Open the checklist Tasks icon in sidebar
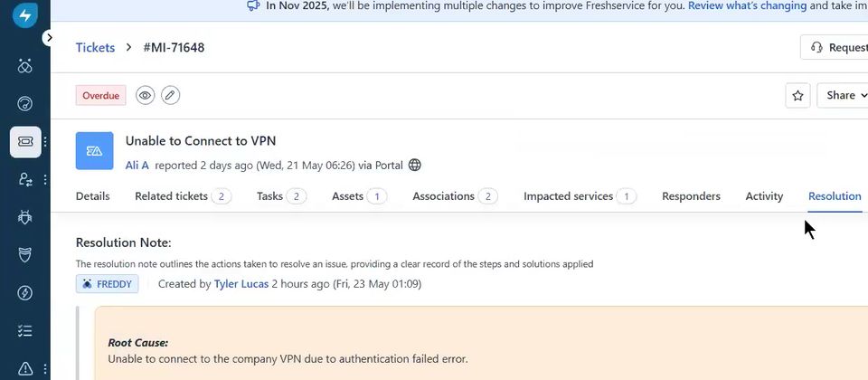The height and width of the screenshot is (380, 868). 25,331
